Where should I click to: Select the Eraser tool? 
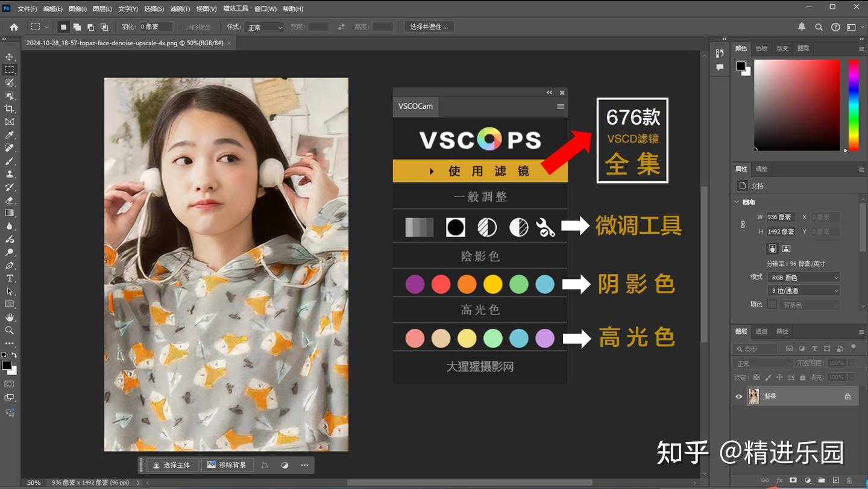click(9, 200)
